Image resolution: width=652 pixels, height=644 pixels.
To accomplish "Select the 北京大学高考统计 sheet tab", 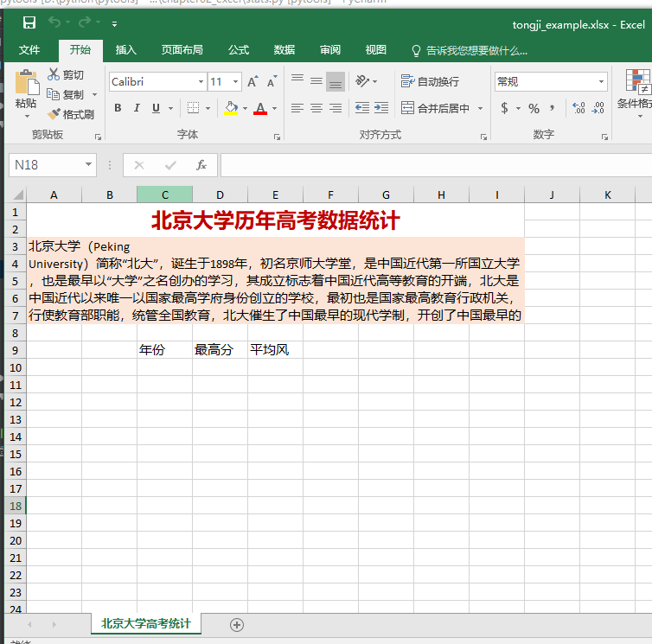I will pyautogui.click(x=146, y=623).
